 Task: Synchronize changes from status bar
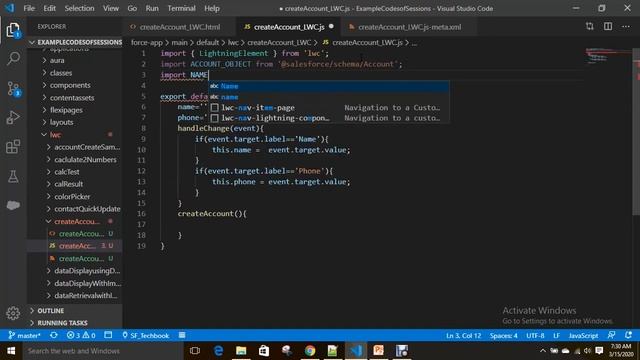(53, 336)
